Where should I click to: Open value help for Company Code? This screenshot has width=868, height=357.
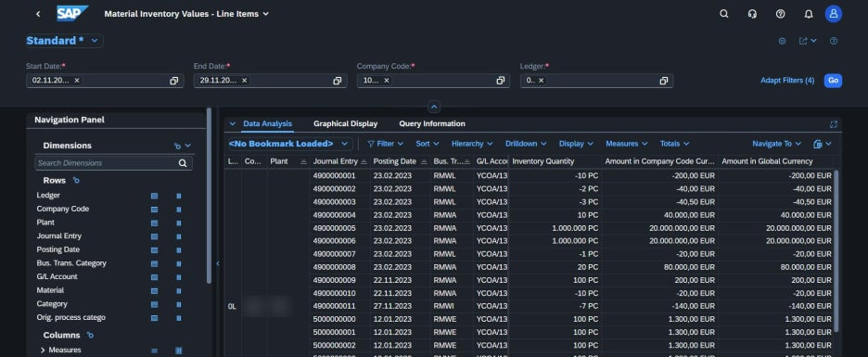500,81
